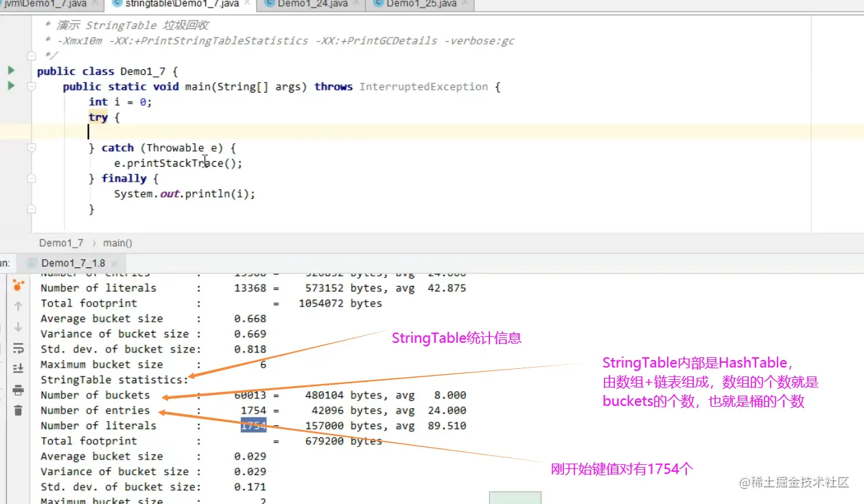Click the -Xmx10m comment line
864x504 pixels.
tap(280, 40)
